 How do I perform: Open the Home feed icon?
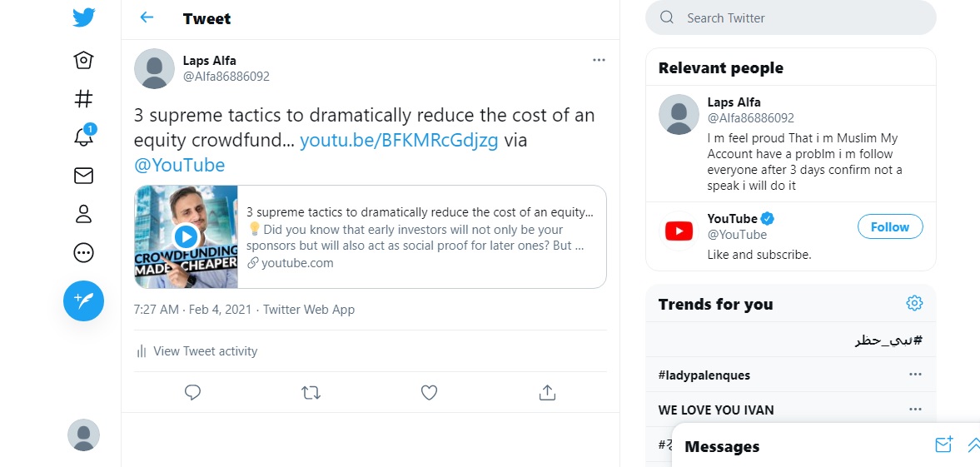pos(83,61)
